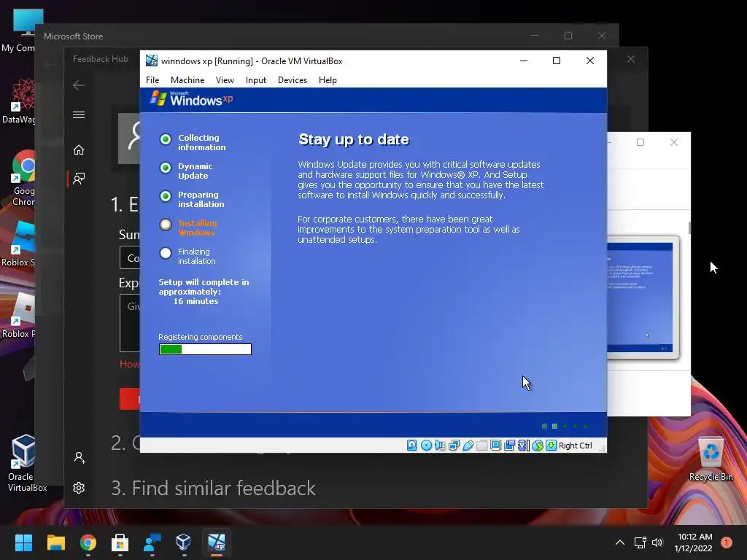This screenshot has height=560, width=747.
Task: Click the greyed shared folders indicator
Action: [481, 446]
